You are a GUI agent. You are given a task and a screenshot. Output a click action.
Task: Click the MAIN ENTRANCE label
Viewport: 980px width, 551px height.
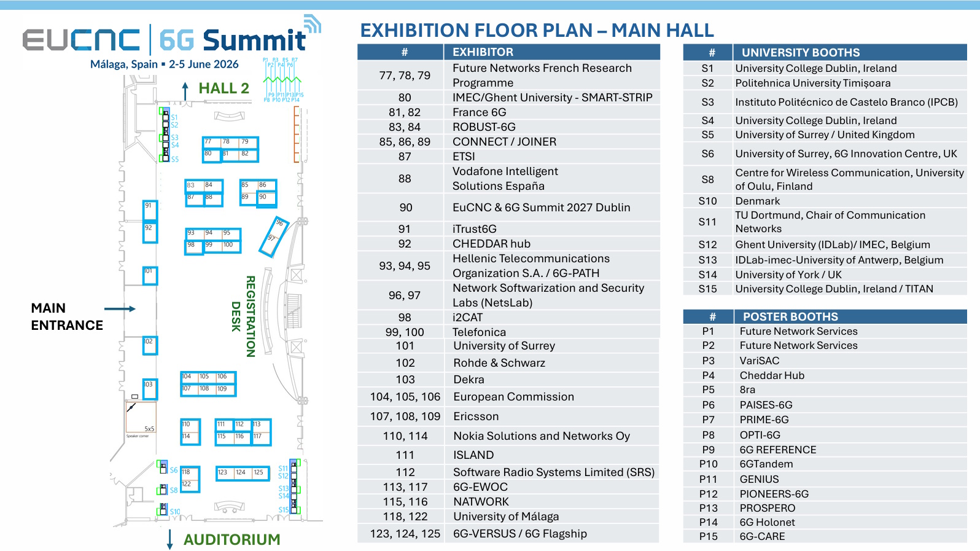coord(67,317)
